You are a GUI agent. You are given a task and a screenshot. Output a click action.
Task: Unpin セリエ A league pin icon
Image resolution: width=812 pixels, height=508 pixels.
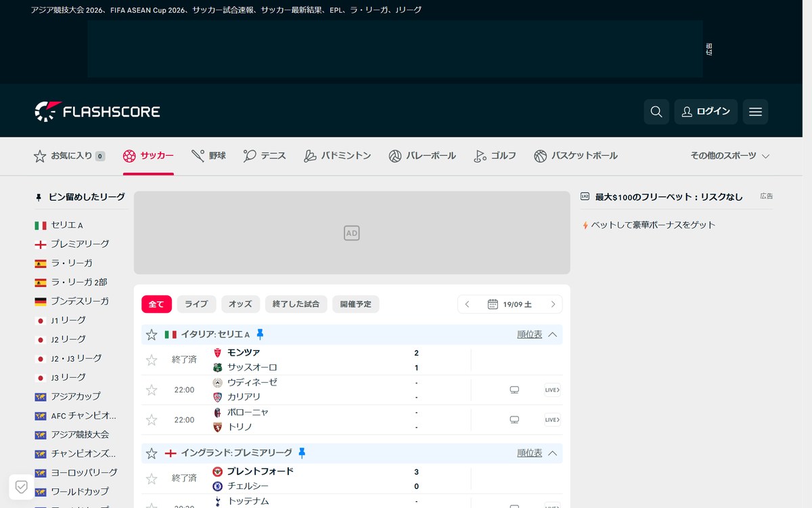(260, 335)
